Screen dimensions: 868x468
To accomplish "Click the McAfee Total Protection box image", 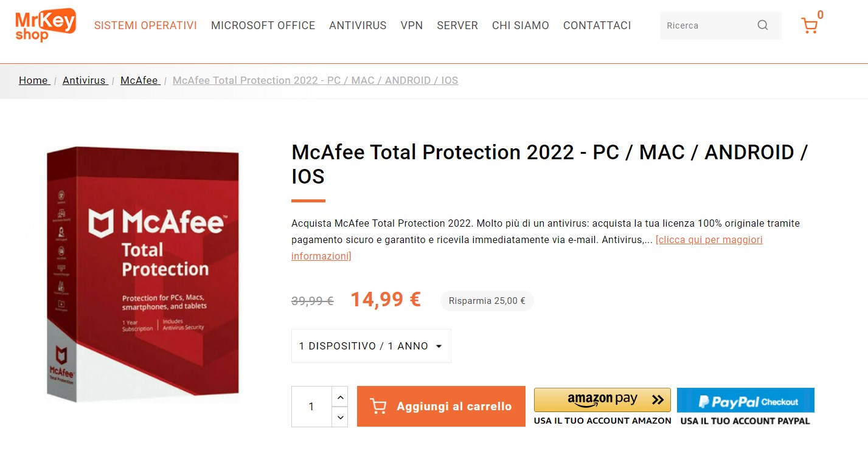I will 143,274.
